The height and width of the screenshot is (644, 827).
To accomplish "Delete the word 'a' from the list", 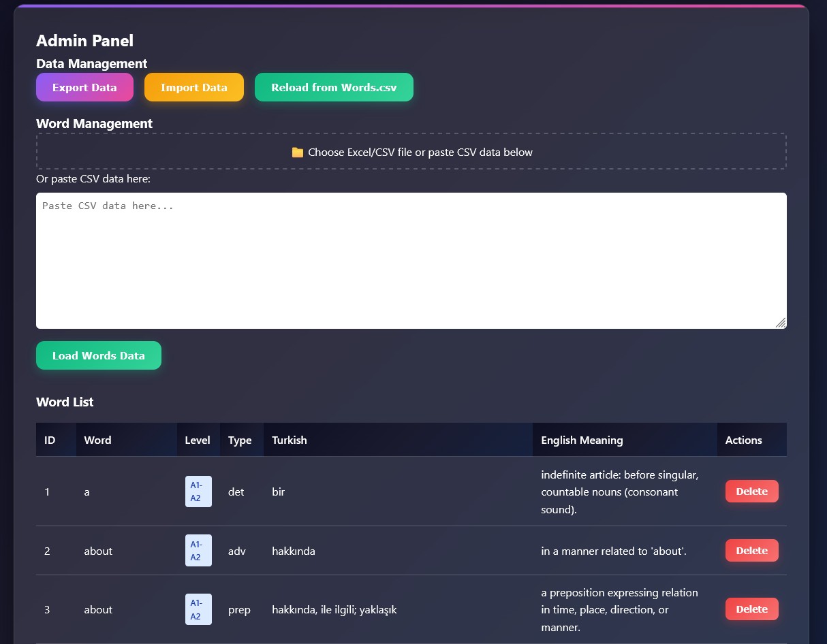I will (751, 491).
